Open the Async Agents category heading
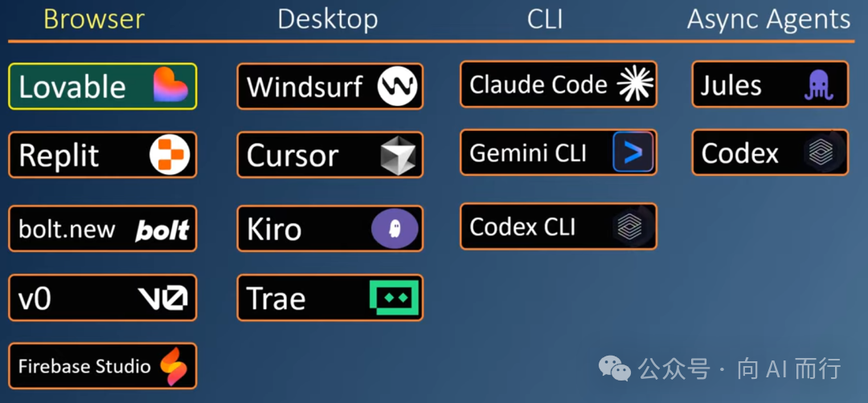 point(768,19)
